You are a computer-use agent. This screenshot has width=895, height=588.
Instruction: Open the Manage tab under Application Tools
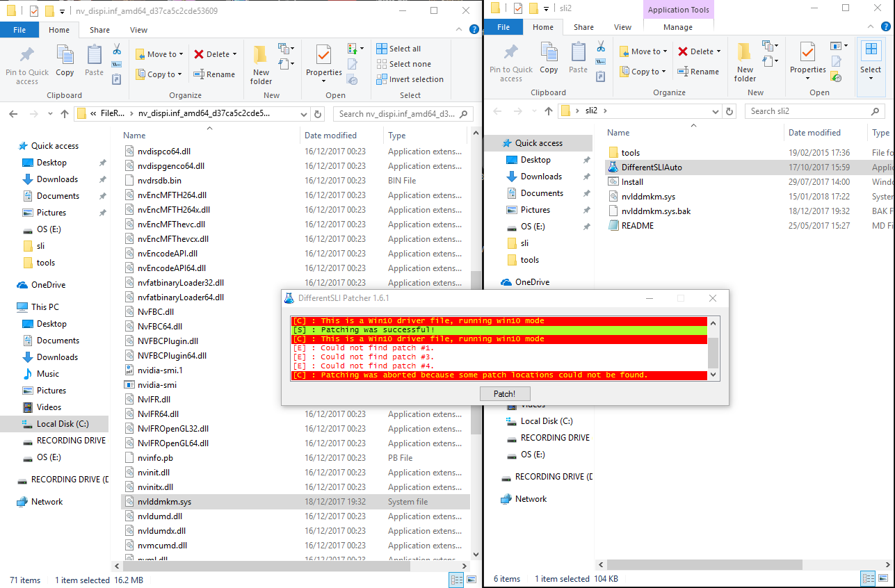(x=678, y=26)
